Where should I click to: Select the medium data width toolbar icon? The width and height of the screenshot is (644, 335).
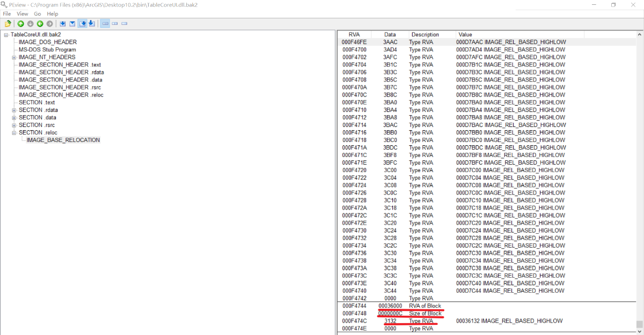coord(115,24)
